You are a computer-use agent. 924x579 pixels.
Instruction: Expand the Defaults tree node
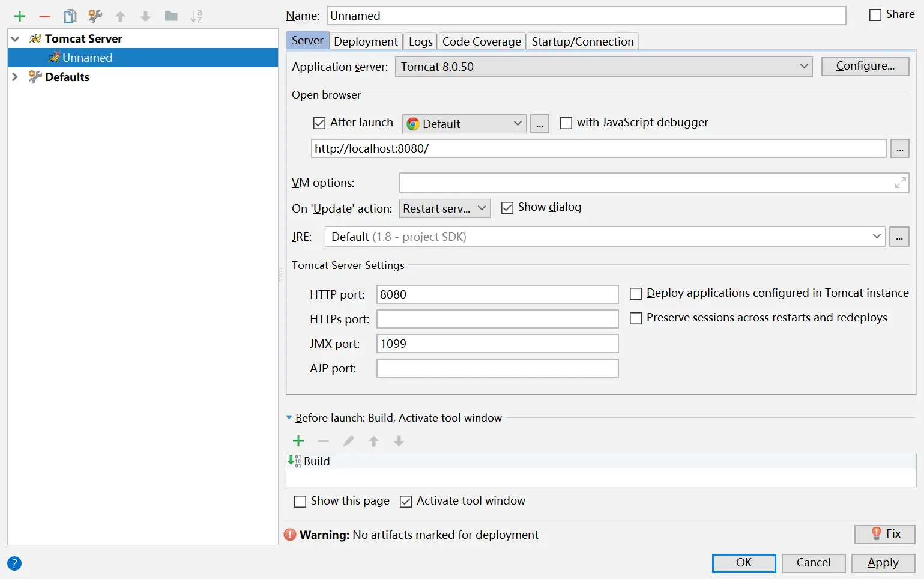15,77
